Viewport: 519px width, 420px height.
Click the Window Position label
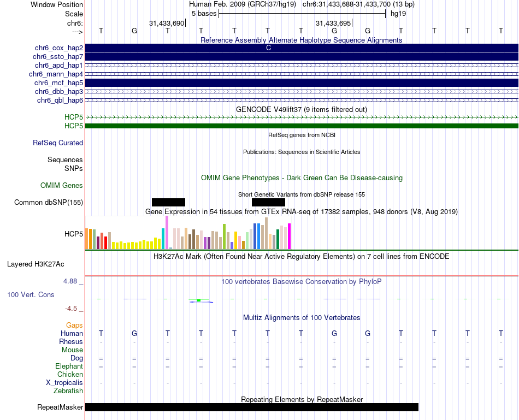pyautogui.click(x=57, y=4)
